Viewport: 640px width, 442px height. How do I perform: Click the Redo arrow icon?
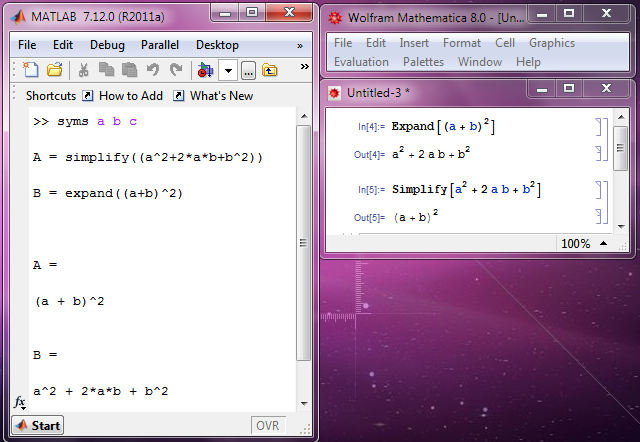[176, 70]
